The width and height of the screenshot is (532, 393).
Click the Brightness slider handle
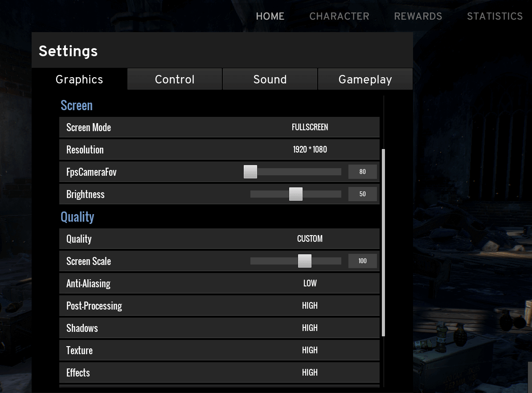click(296, 194)
